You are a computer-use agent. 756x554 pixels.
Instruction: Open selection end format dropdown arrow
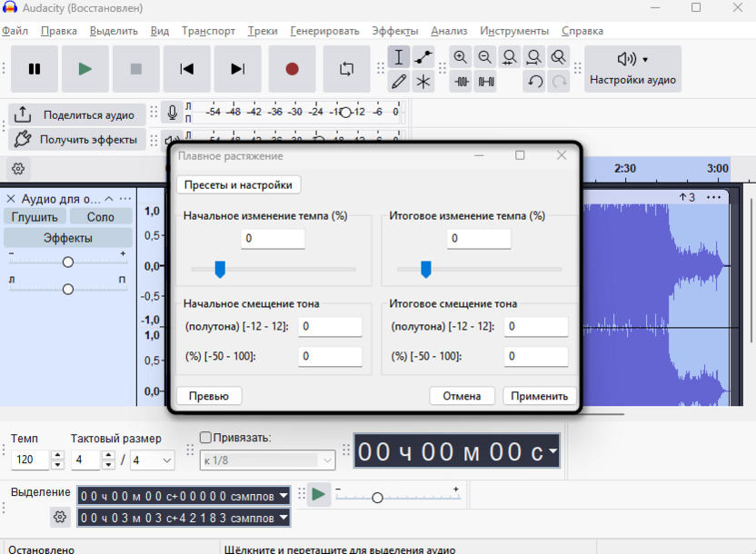(x=284, y=518)
